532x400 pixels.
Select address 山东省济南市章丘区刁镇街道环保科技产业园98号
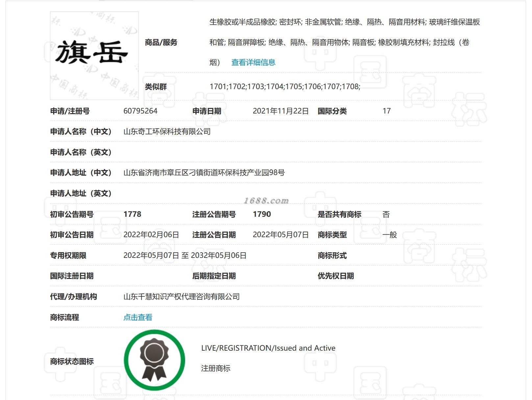(204, 173)
